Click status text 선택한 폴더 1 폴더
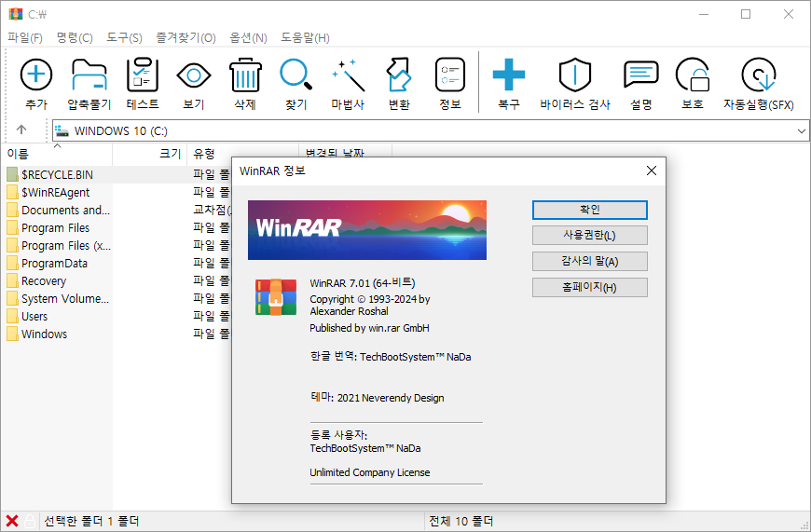This screenshot has height=532, width=811. tap(91, 521)
